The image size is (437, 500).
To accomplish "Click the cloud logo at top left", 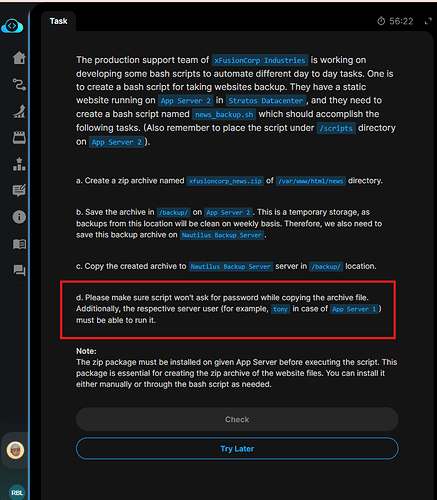I will 12,26.
